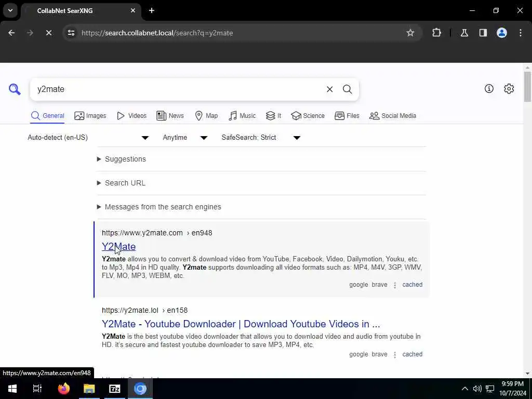Switch to the It tab
This screenshot has height=399, width=532.
(x=273, y=116)
